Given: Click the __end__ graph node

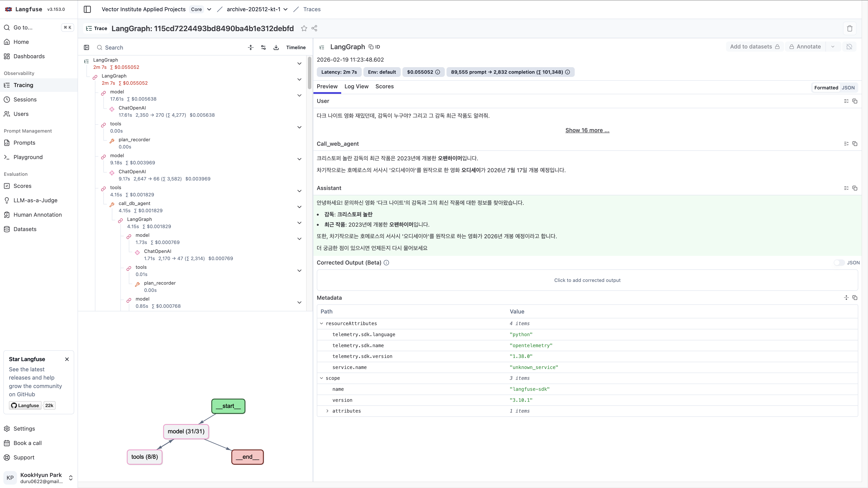Looking at the screenshot, I should pyautogui.click(x=247, y=457).
